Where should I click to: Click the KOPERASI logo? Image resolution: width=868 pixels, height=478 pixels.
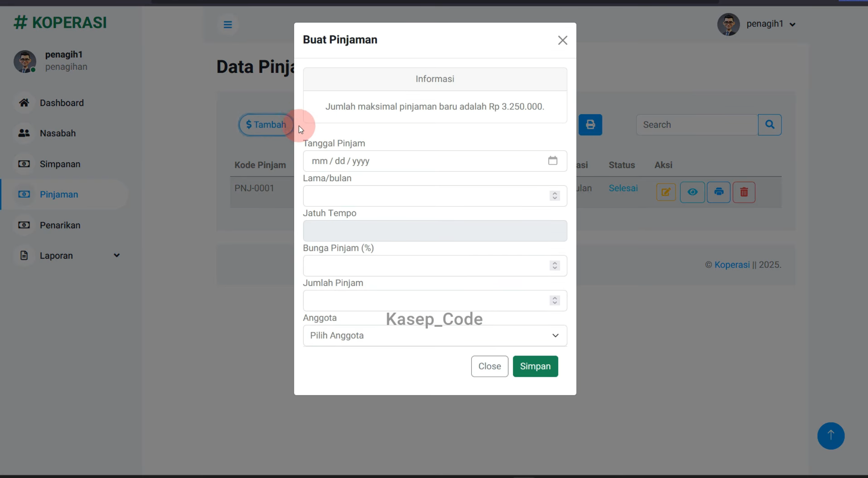60,22
